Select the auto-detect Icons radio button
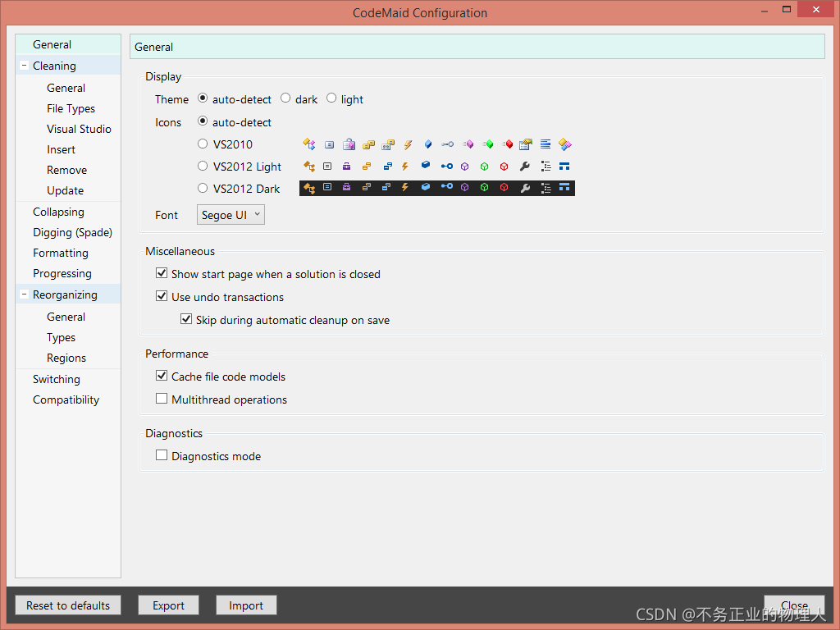The width and height of the screenshot is (840, 630). point(203,121)
